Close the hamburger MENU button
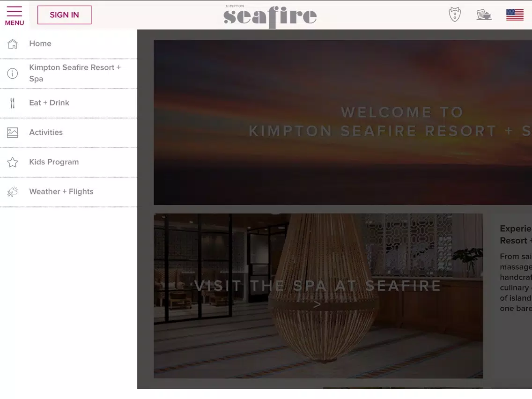 (x=14, y=15)
